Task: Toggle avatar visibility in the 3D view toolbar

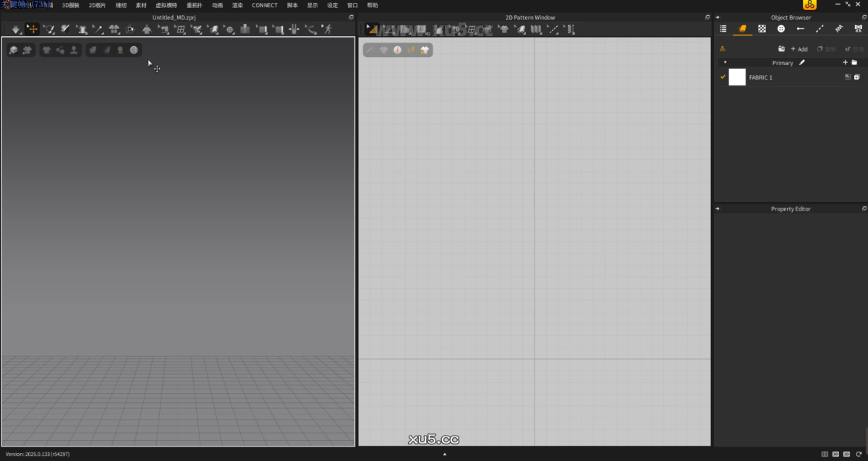Action: [x=72, y=50]
